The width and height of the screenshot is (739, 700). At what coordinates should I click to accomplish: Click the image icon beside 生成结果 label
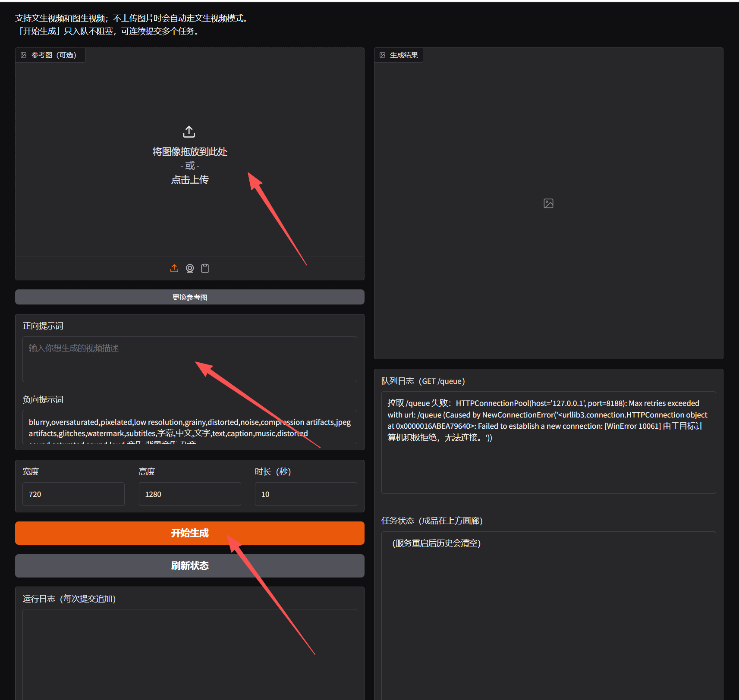(382, 55)
